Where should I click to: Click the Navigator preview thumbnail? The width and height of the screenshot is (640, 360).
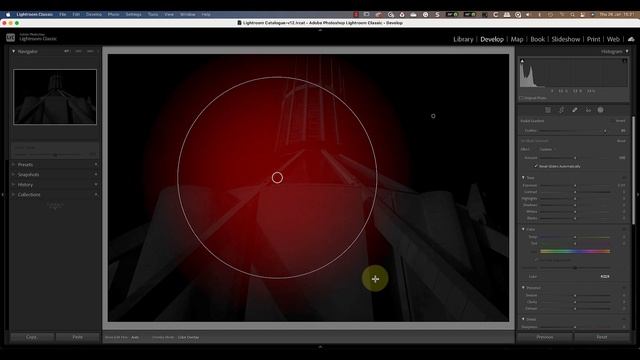pos(55,97)
